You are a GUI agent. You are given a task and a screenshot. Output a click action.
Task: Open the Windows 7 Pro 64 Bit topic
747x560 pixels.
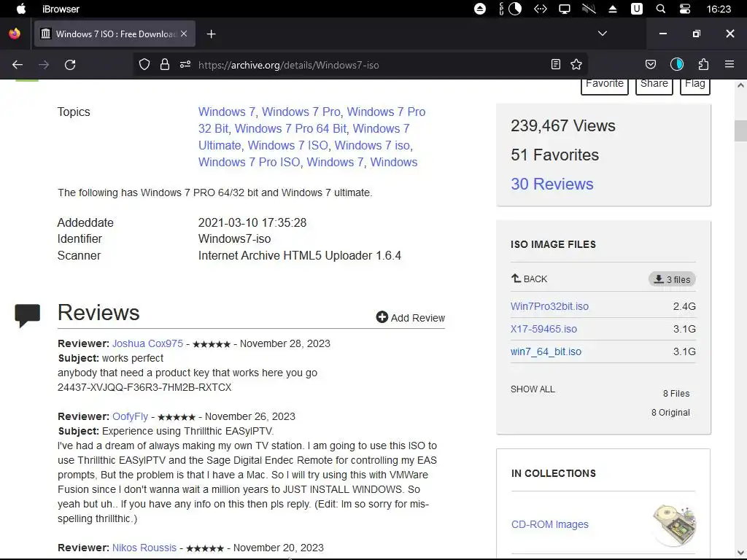point(290,128)
